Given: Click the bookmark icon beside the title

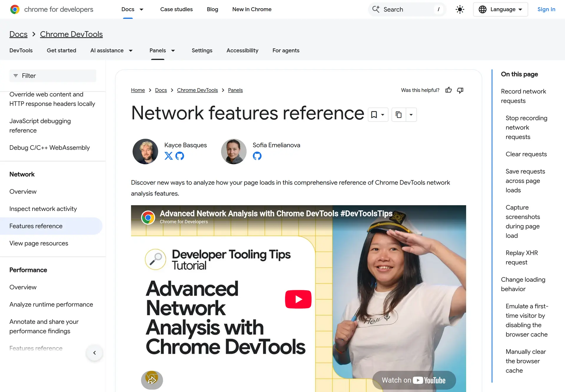Looking at the screenshot, I should [374, 115].
